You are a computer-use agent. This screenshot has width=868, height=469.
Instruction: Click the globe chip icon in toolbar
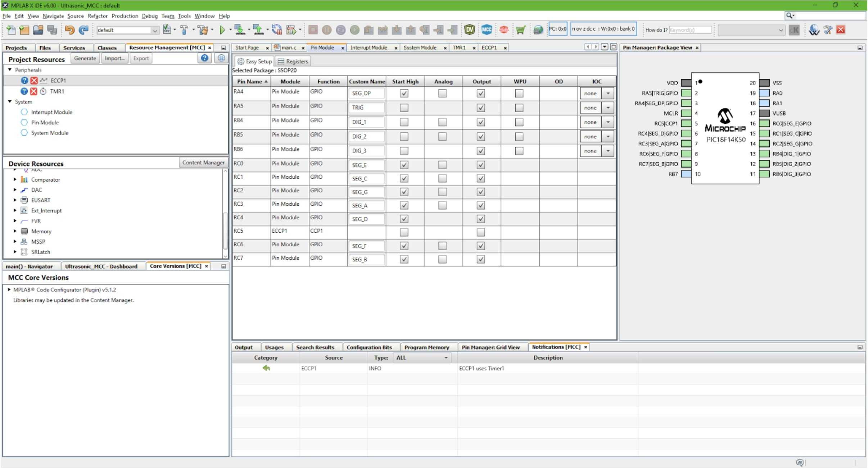tap(538, 30)
